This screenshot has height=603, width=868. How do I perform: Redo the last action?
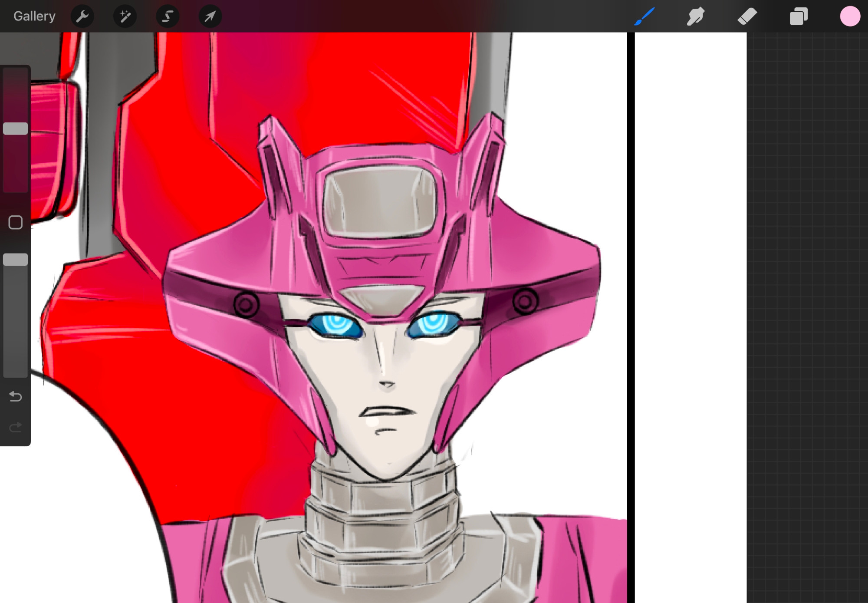point(16,428)
